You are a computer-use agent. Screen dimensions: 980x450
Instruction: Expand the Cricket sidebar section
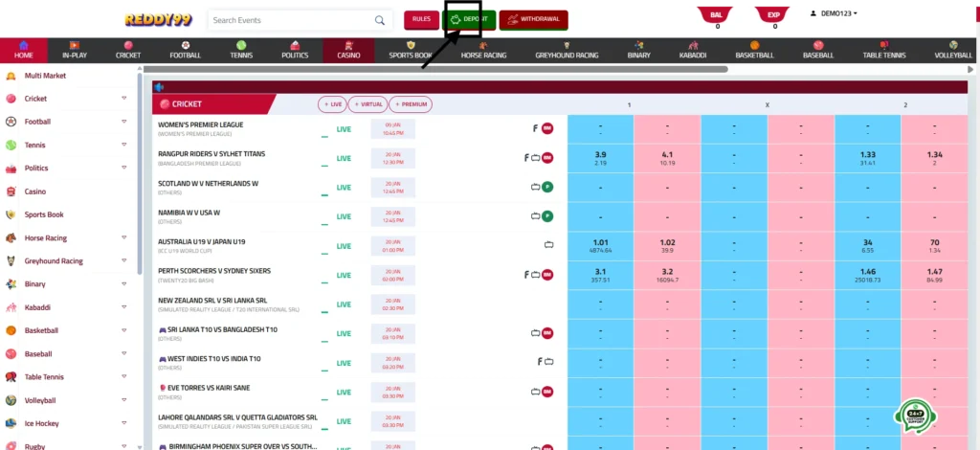124,99
